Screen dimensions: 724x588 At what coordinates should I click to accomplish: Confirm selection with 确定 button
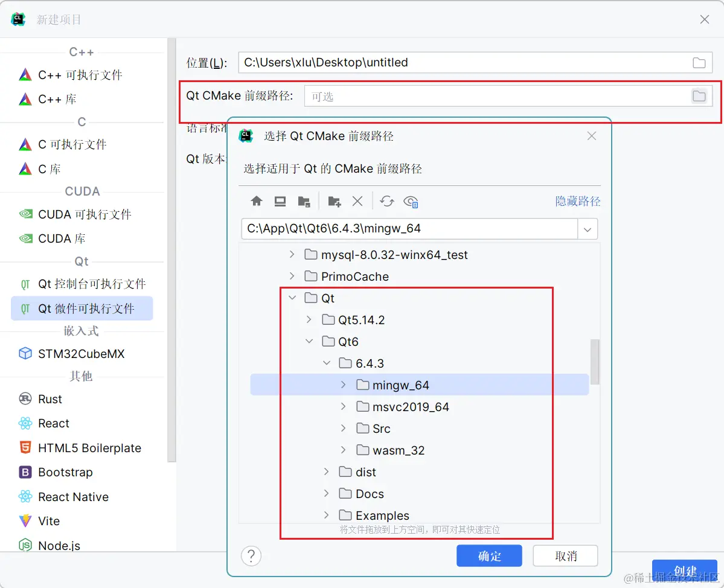[x=489, y=555]
